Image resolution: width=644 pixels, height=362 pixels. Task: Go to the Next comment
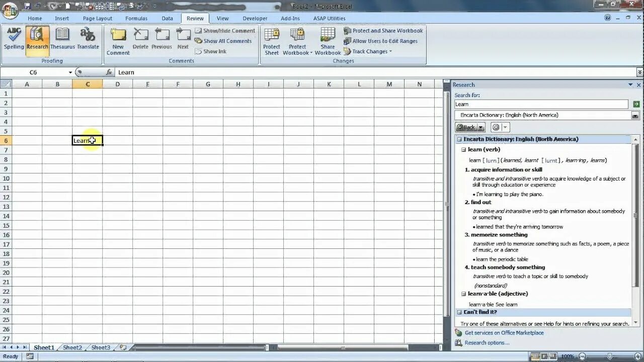coord(183,39)
